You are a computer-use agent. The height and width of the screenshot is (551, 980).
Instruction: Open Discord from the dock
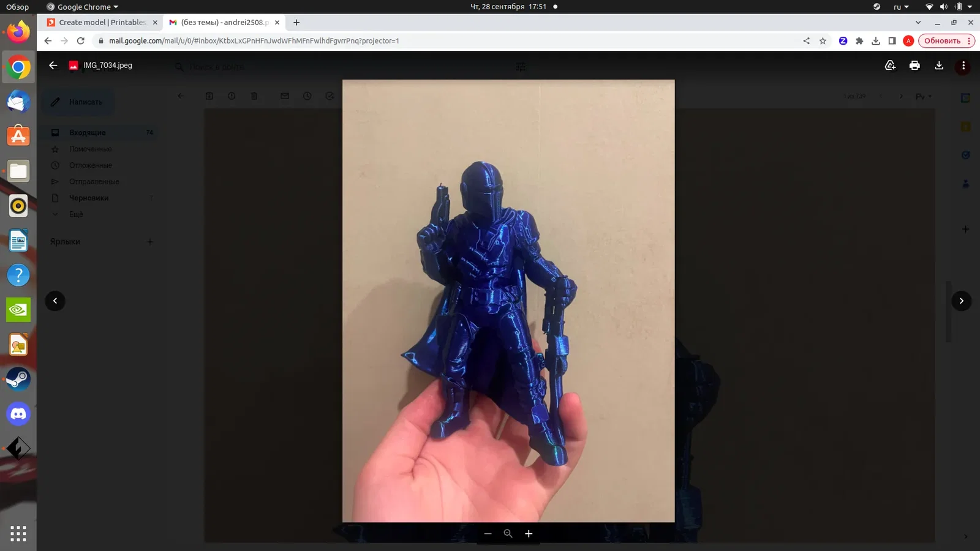18,414
